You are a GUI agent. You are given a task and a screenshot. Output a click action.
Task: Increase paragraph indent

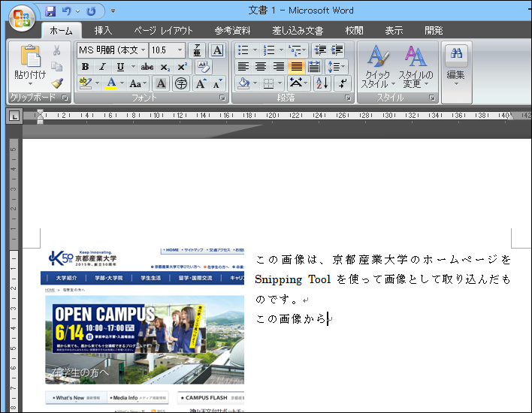(x=337, y=50)
